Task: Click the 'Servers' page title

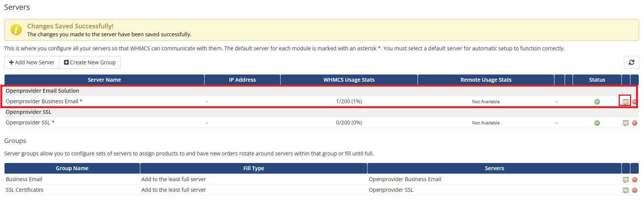Action: coord(17,7)
